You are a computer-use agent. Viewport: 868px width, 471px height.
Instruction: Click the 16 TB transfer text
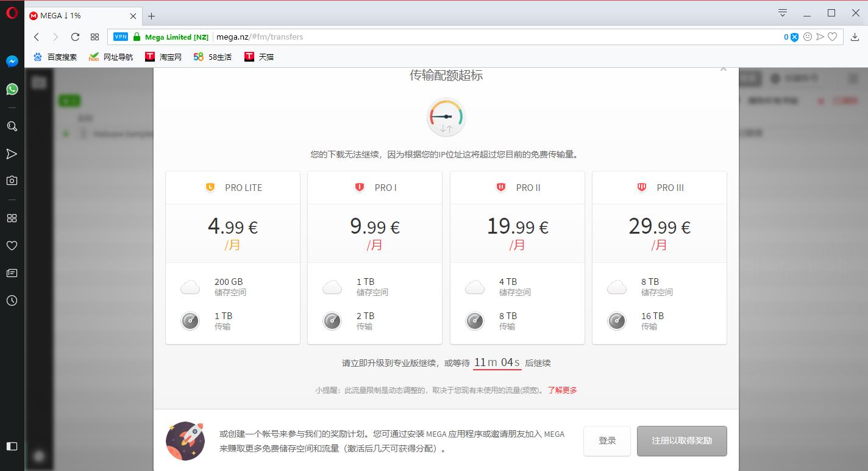[652, 316]
